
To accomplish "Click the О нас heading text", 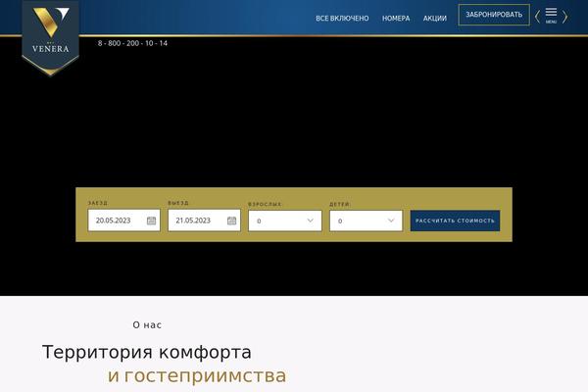I will pos(147,324).
